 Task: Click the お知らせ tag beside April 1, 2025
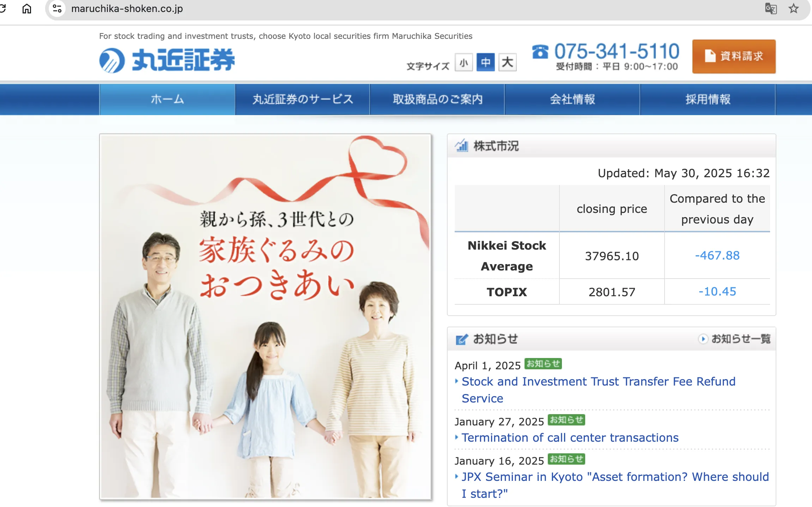click(x=543, y=364)
